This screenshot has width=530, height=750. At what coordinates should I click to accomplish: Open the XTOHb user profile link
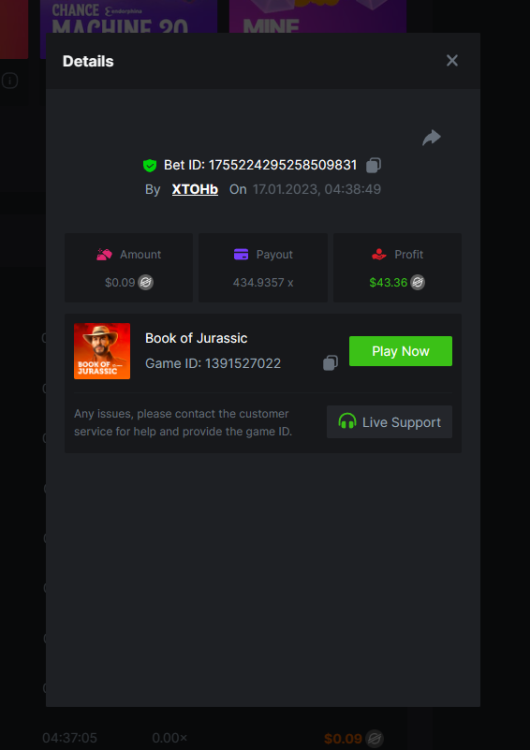tap(195, 189)
